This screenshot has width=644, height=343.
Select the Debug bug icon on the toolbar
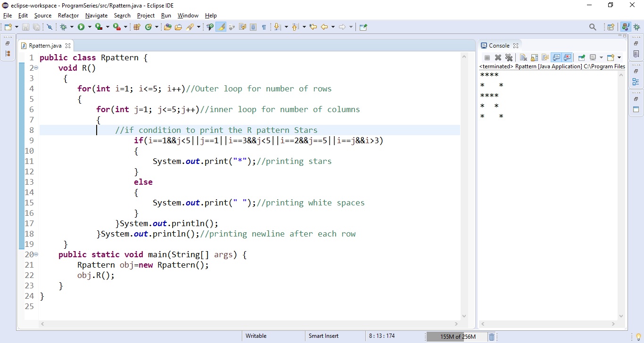click(x=64, y=27)
